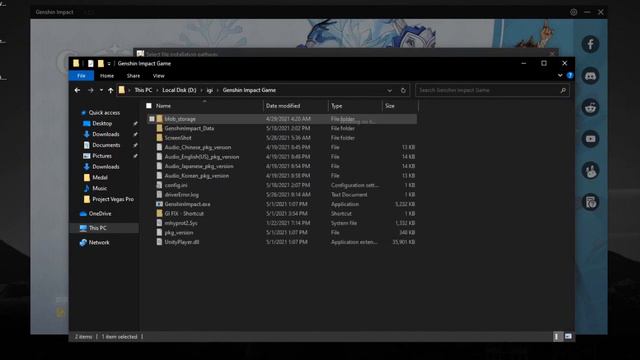The width and height of the screenshot is (640, 360).
Task: Open the address bar history dropdown
Action: [x=390, y=90]
